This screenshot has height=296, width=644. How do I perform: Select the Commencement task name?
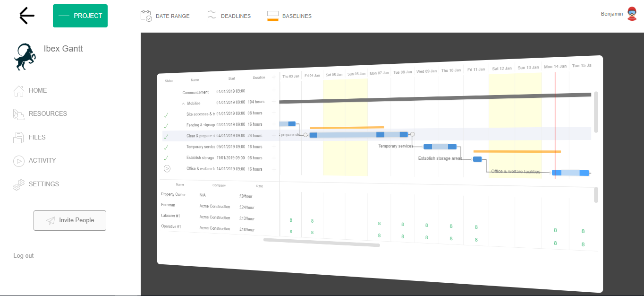click(x=195, y=92)
